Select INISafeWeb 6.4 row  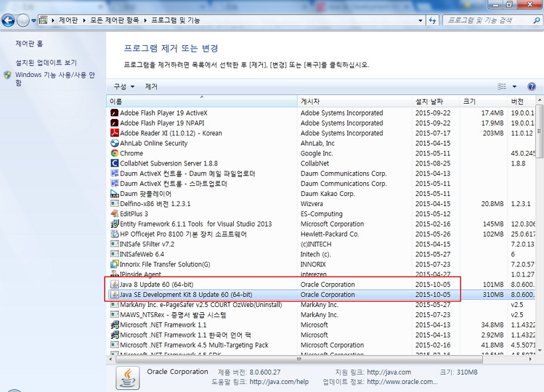tap(321, 254)
